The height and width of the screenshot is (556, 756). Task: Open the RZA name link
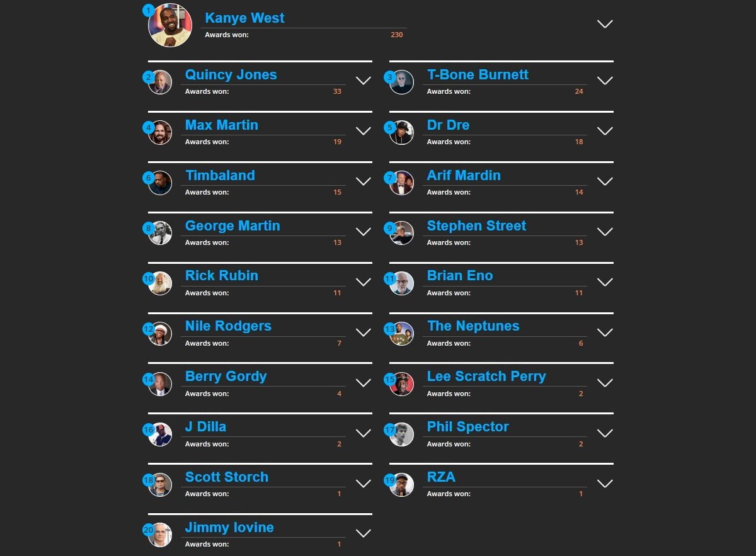tap(441, 477)
